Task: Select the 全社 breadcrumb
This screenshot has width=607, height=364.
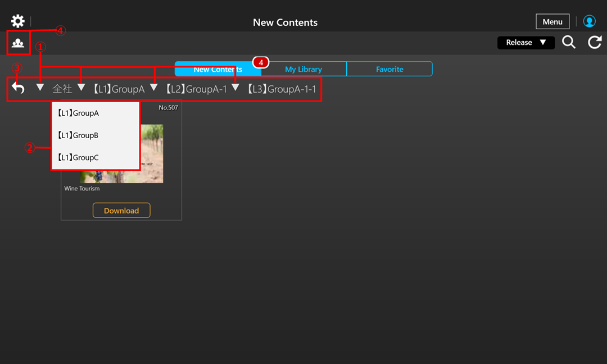Action: [62, 89]
